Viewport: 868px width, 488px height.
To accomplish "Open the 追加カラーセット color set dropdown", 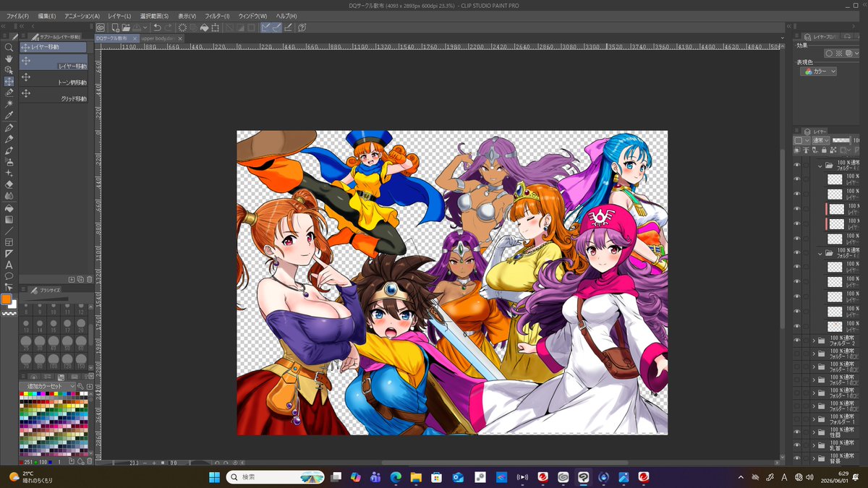I will click(48, 387).
